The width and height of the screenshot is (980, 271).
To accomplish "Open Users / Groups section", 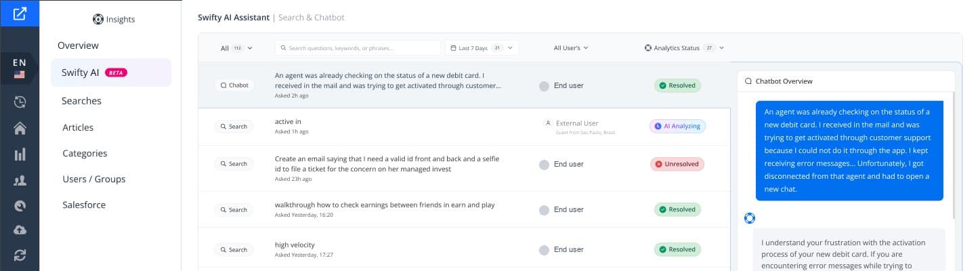I will (93, 179).
